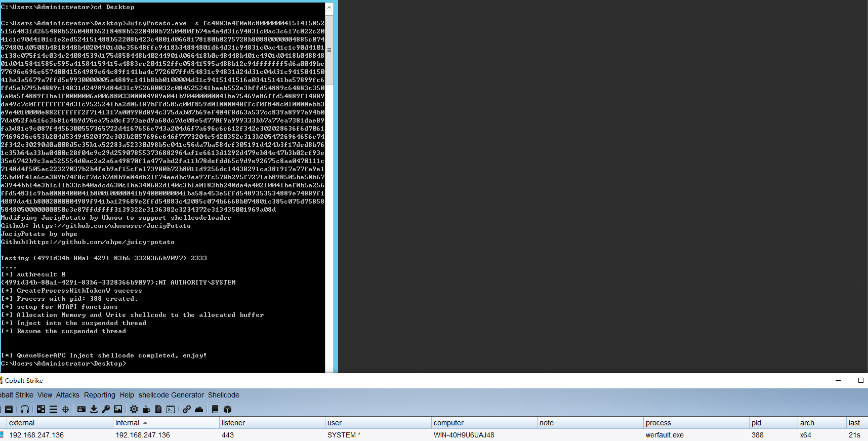This screenshot has height=441, width=868.
Task: Click the ohpe juicy-potato GitHub URL text
Action: click(102, 242)
